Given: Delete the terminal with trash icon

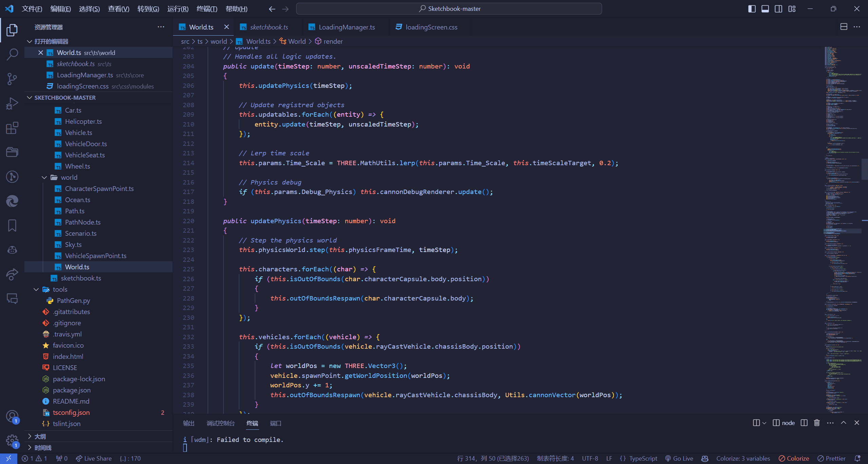Looking at the screenshot, I should click(817, 423).
